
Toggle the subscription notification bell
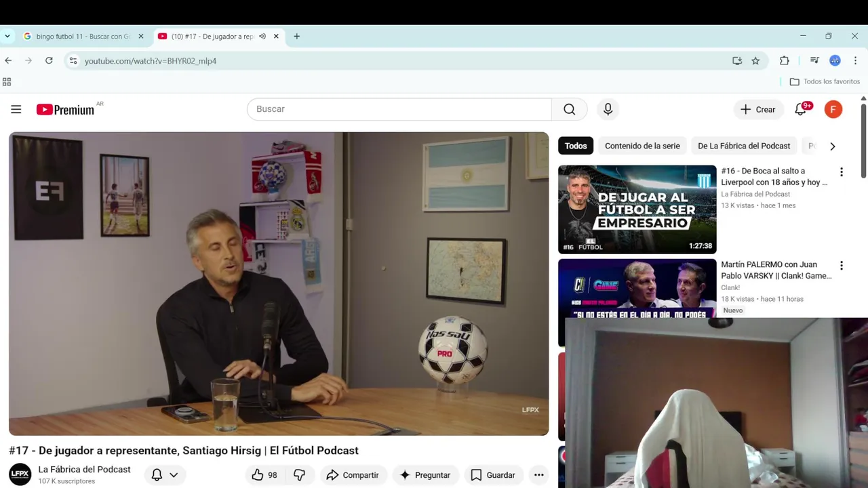[157, 475]
